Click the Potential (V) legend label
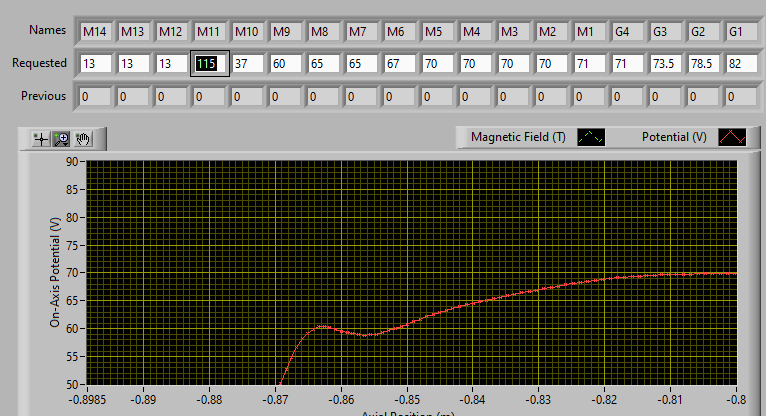Viewport: 766px width, 416px height. coord(674,137)
